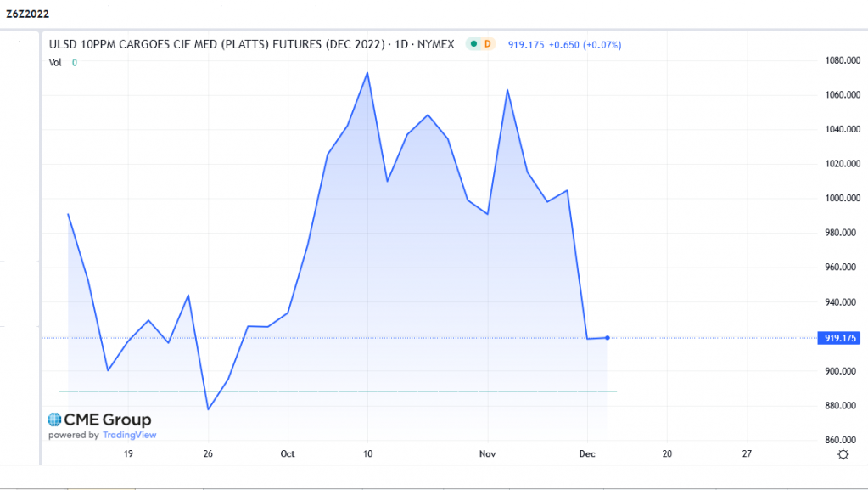Click the delayed data 'D' badge
Image resolution: width=868 pixels, height=490 pixels.
488,44
